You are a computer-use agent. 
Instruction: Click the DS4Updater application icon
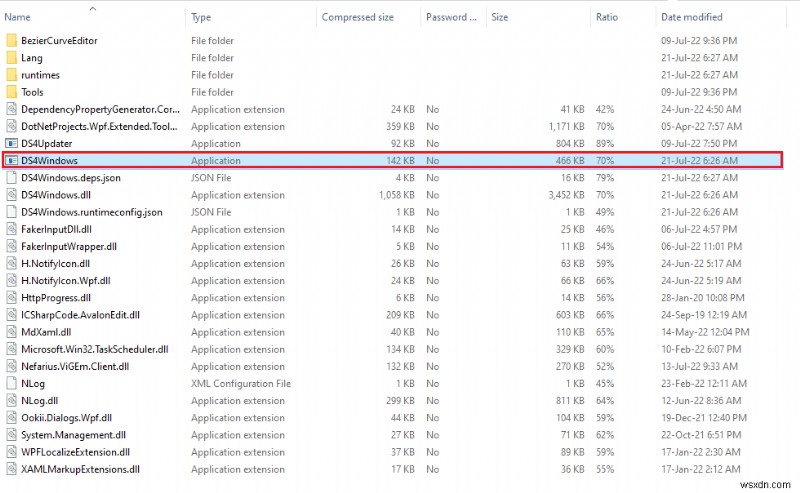coord(11,143)
